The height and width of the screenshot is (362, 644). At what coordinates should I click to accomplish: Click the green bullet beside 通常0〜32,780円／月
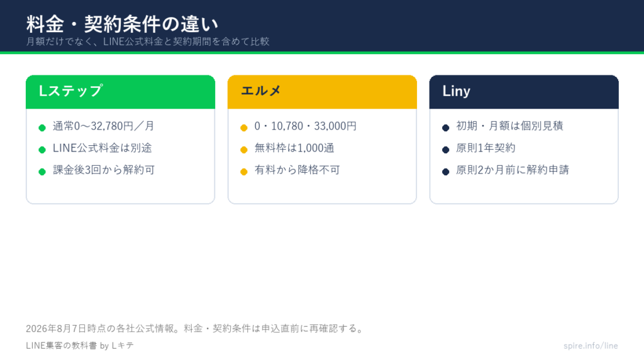tap(42, 128)
